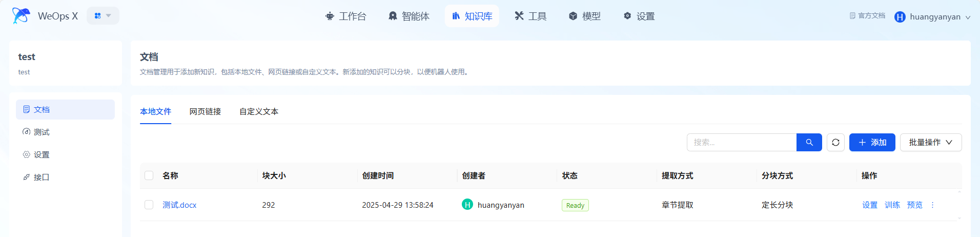The width and height of the screenshot is (980, 237).
Task: Click 设置 action for 测试.docx
Action: pyautogui.click(x=870, y=205)
